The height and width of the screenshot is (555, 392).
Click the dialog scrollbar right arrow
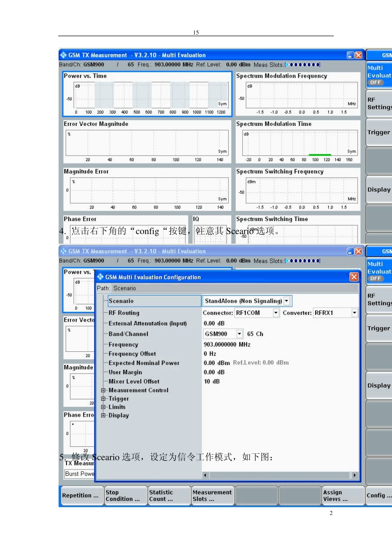[354, 475]
